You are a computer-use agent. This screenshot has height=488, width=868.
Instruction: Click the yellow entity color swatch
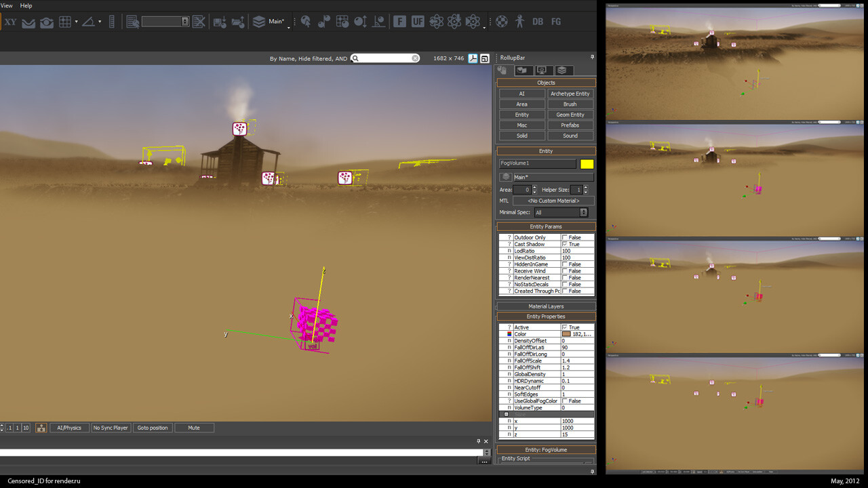click(x=587, y=164)
